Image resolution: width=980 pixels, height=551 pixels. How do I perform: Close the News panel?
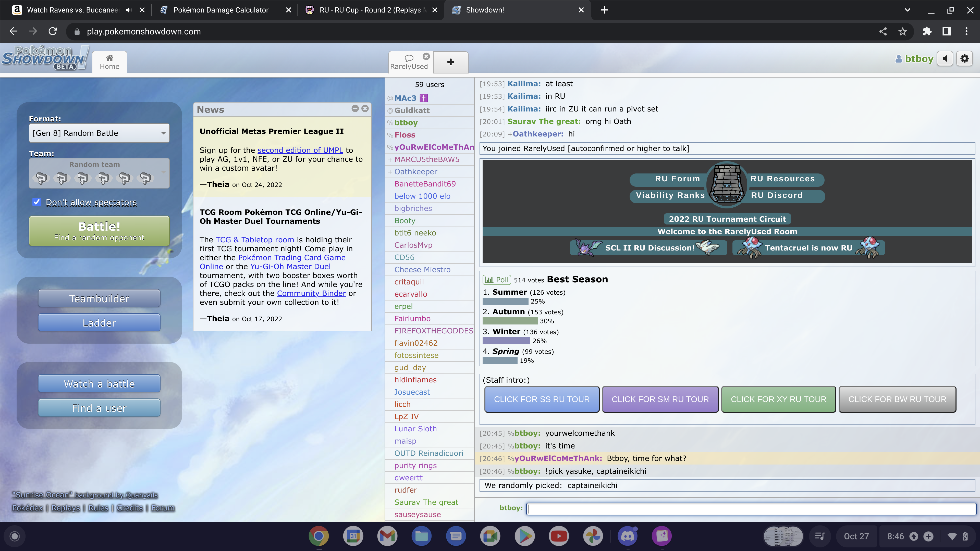pyautogui.click(x=365, y=109)
